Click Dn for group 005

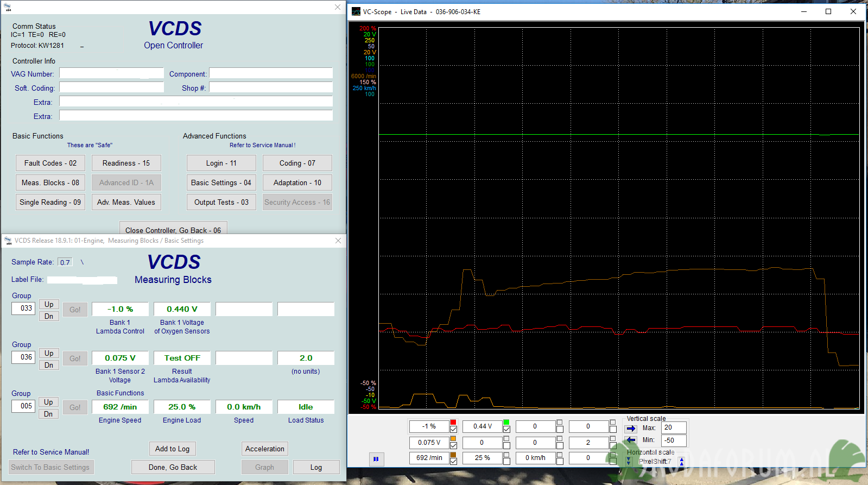tap(49, 414)
